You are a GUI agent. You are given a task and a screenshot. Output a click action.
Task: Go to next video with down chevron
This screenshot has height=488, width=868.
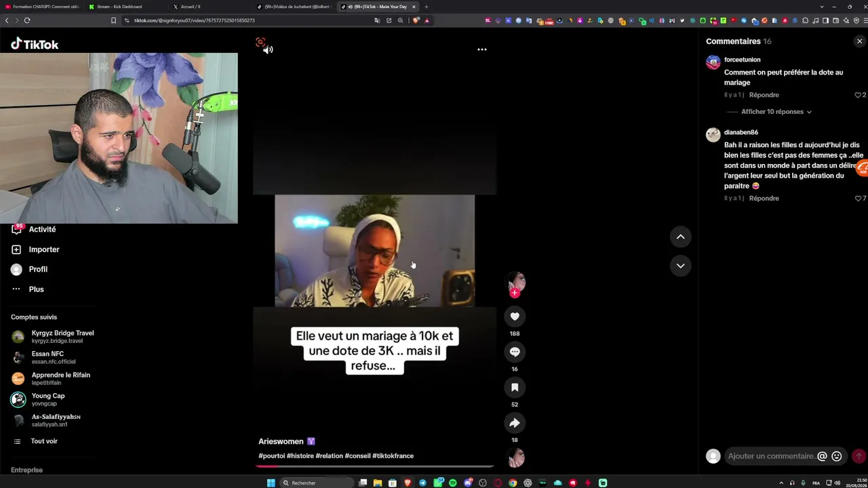[x=680, y=266]
